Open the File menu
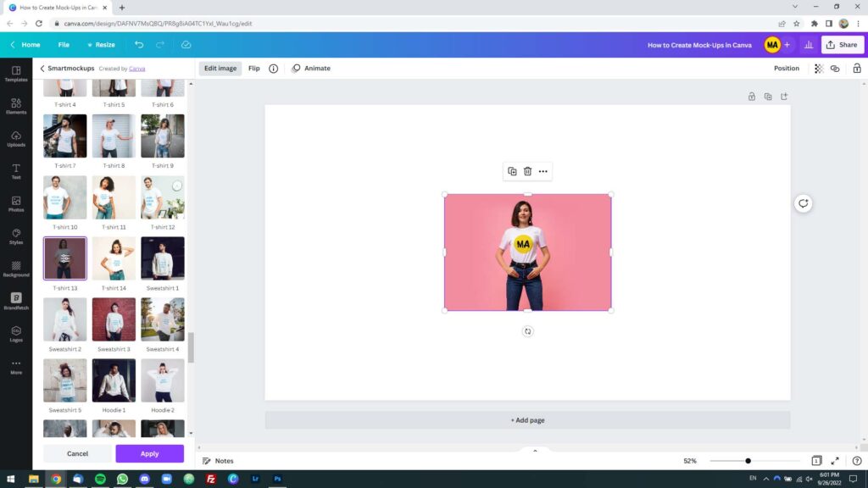The height and width of the screenshot is (488, 868). pos(64,45)
